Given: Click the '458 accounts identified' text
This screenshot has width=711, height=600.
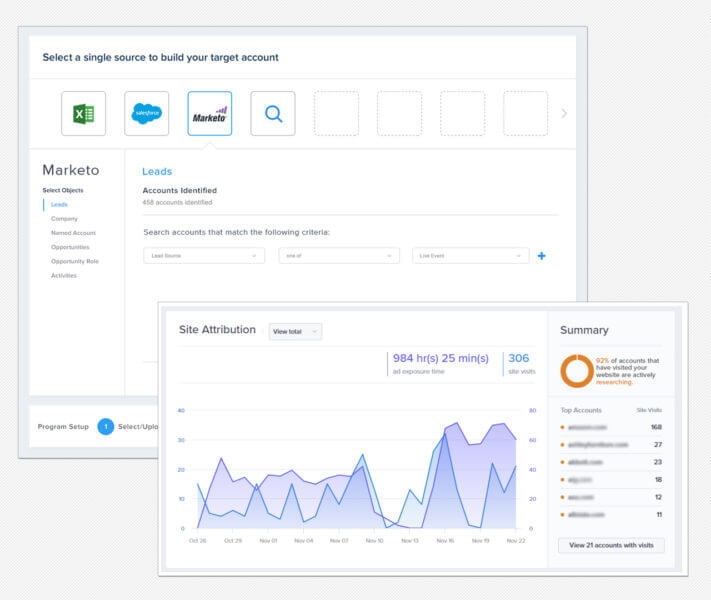Looking at the screenshot, I should 177,202.
